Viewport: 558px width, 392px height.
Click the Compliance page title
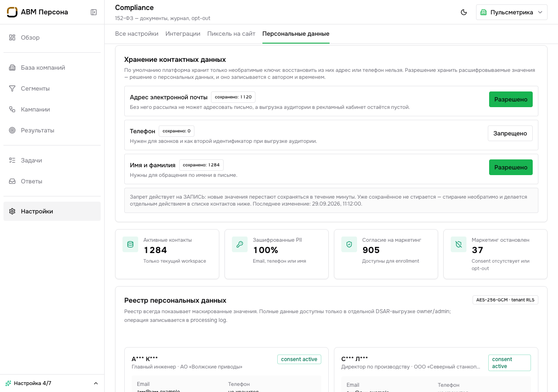(x=134, y=7)
